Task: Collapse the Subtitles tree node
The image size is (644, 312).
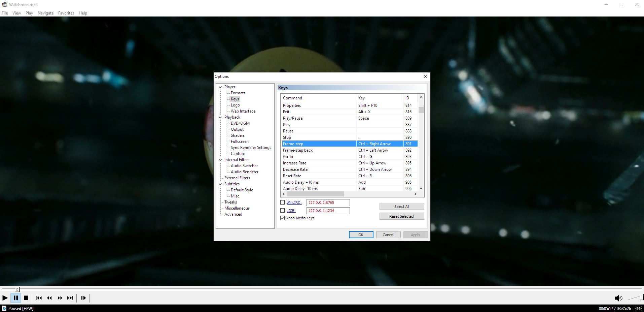Action: (x=220, y=184)
